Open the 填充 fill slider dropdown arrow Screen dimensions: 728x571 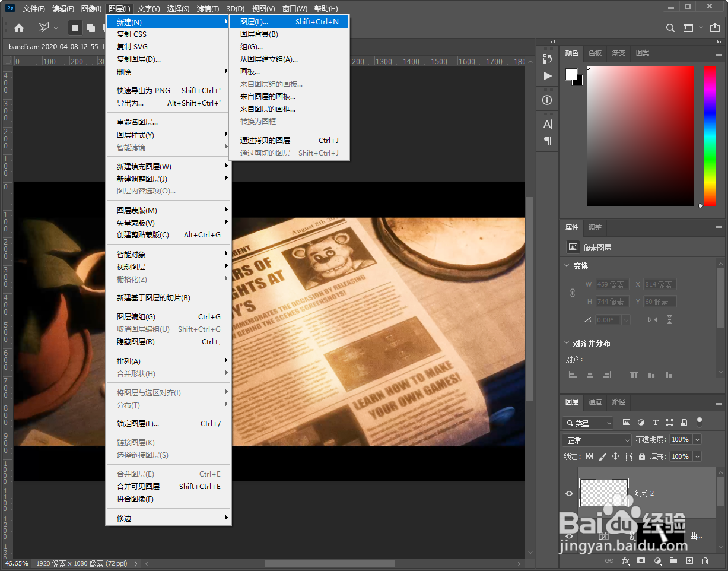tap(697, 456)
